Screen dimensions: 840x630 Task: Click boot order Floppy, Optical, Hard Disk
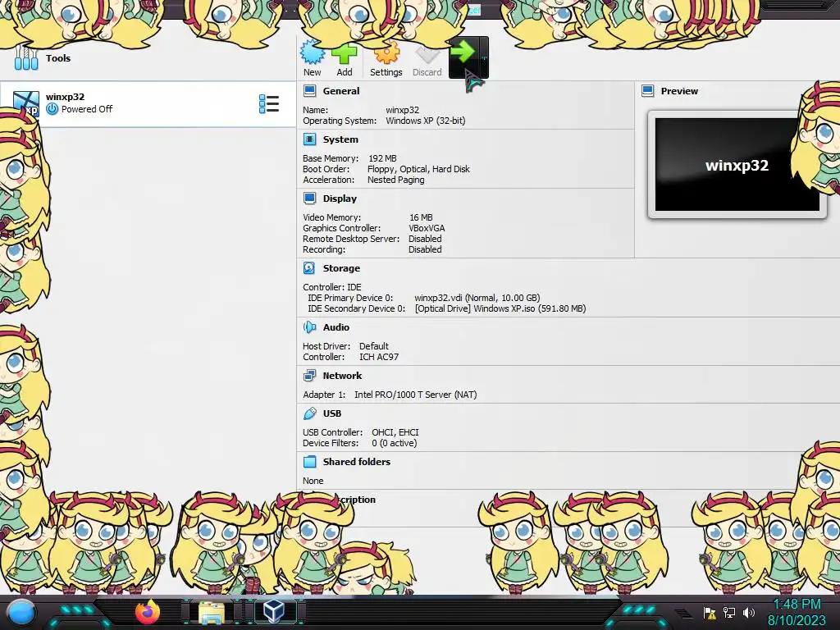tap(418, 169)
